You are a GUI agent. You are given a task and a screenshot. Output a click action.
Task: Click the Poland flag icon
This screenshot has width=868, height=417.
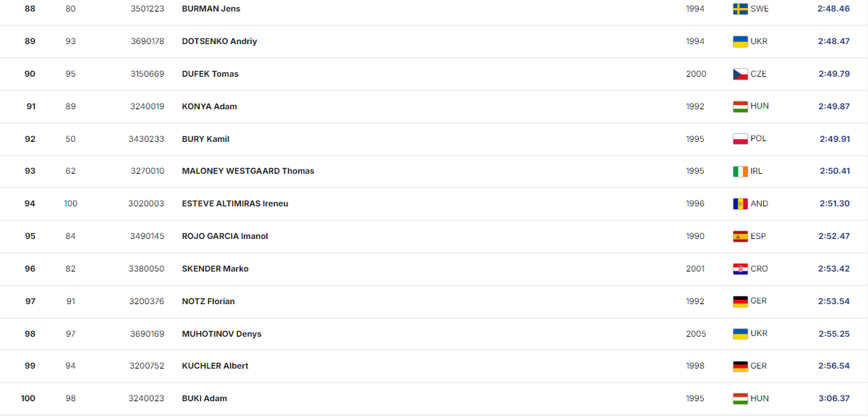click(740, 139)
